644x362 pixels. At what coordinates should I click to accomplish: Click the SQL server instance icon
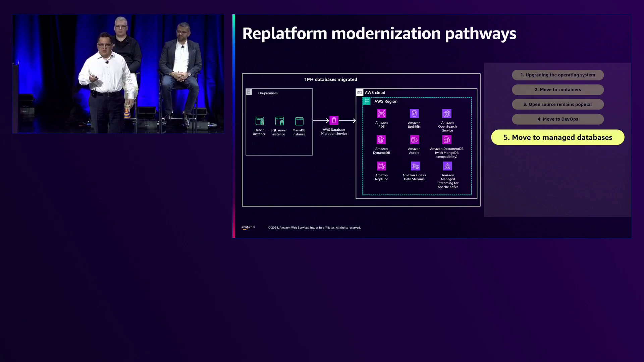(279, 121)
